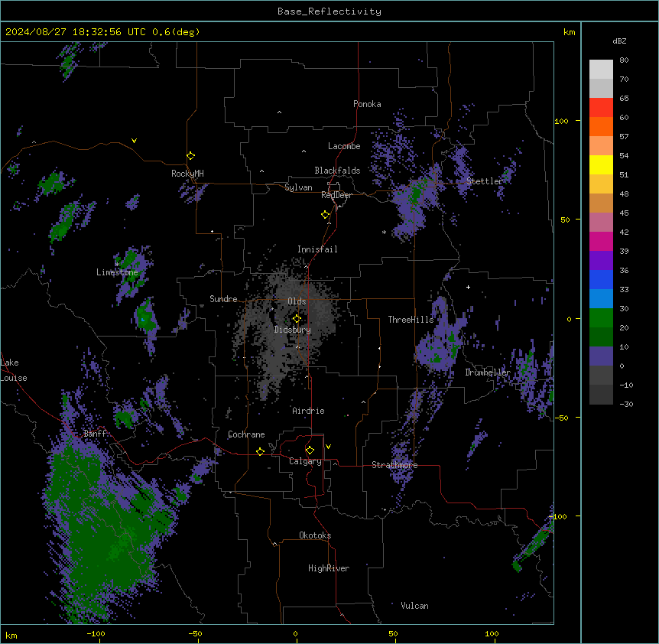Click the dBZ legend heading
659x644 pixels.
tap(619, 41)
